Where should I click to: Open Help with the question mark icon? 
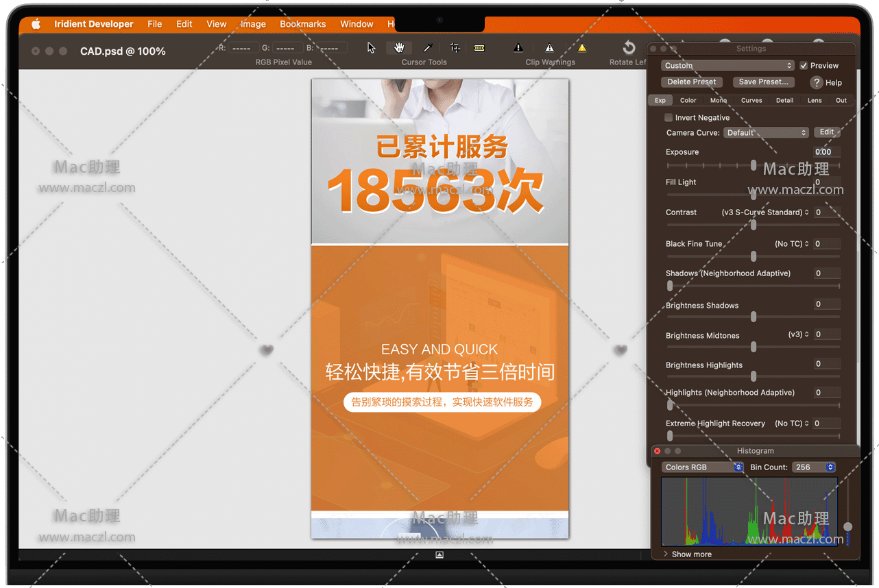tap(816, 82)
